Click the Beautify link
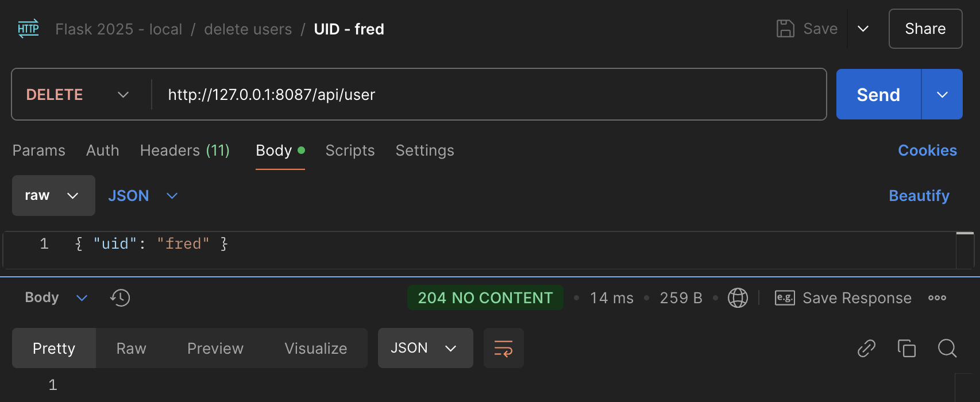 919,196
